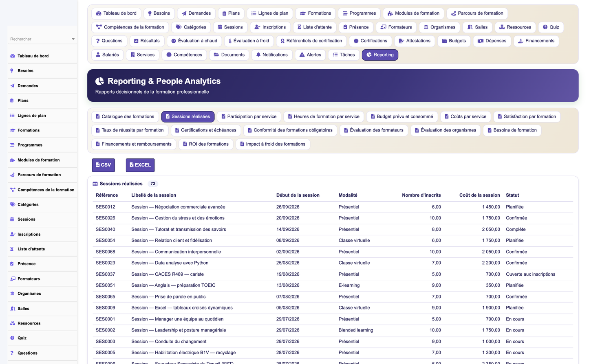Viewport: 589px width, 364px height.
Task: Open the Inscriptions top navigation tab
Action: click(x=270, y=27)
